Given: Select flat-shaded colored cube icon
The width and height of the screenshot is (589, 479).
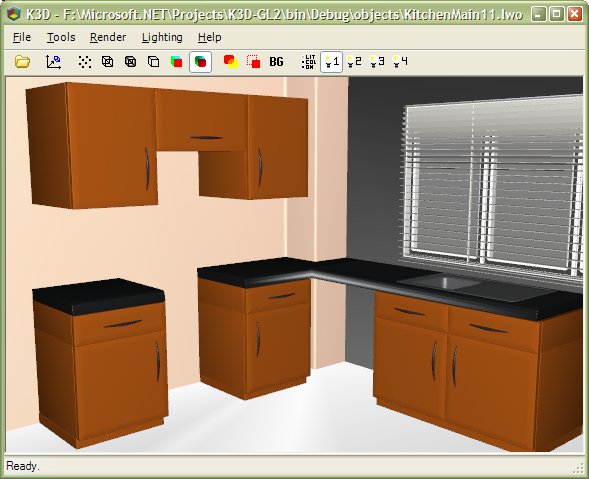Looking at the screenshot, I should (177, 62).
